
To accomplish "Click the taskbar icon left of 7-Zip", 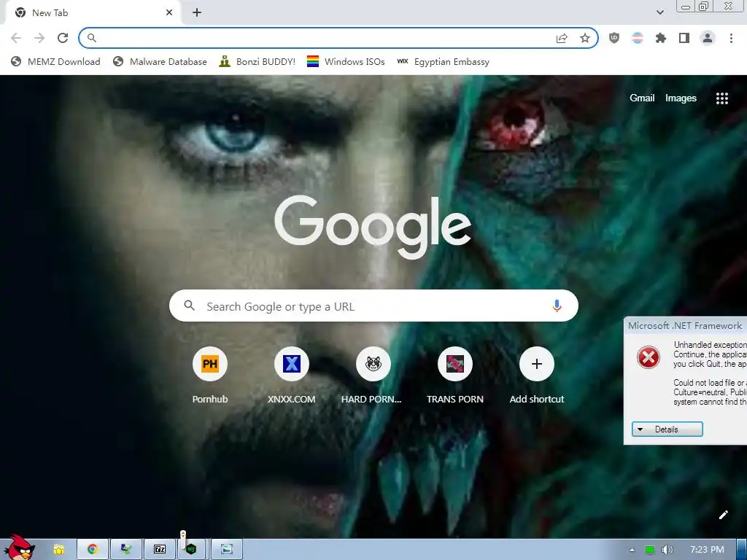I will (x=126, y=550).
